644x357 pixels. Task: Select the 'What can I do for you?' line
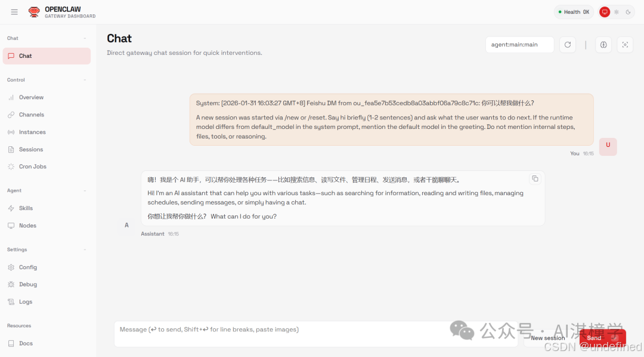pos(243,216)
